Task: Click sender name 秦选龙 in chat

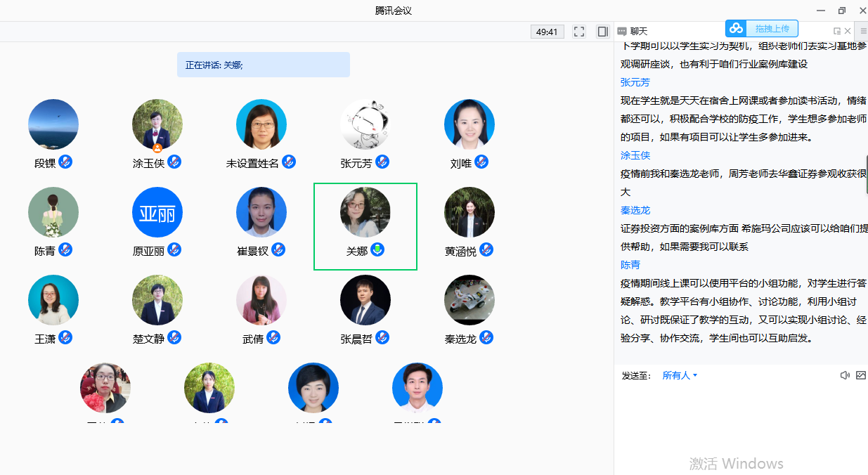Action: coord(635,210)
